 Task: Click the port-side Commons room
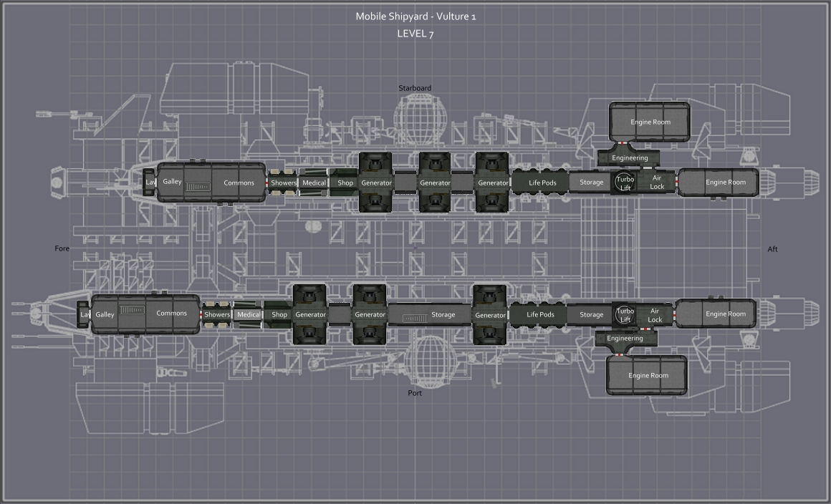171,314
